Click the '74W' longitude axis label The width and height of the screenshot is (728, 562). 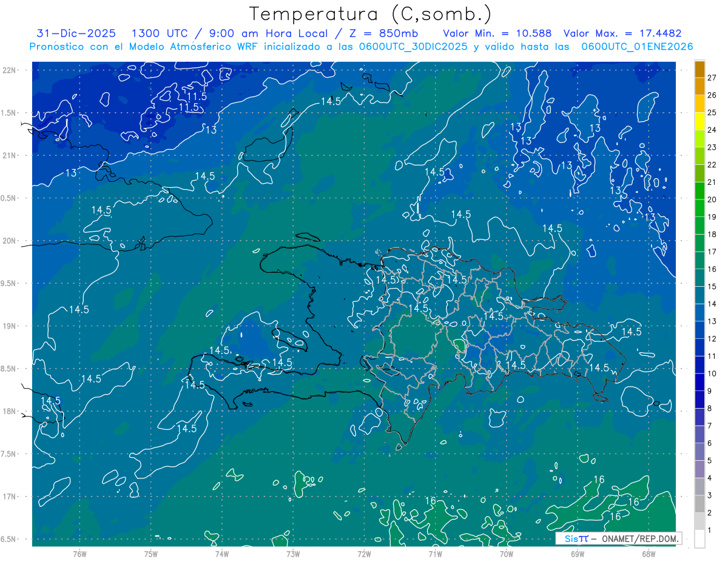click(x=222, y=554)
